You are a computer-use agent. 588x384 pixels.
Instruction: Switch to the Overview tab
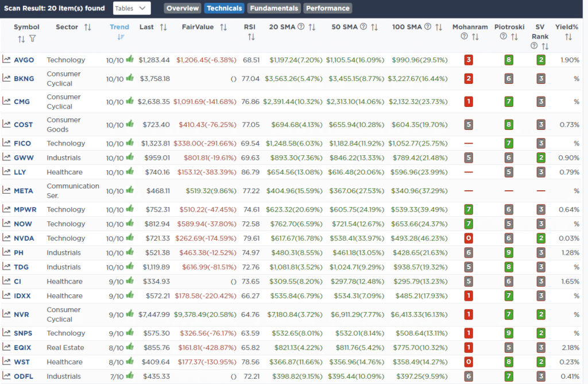[182, 8]
